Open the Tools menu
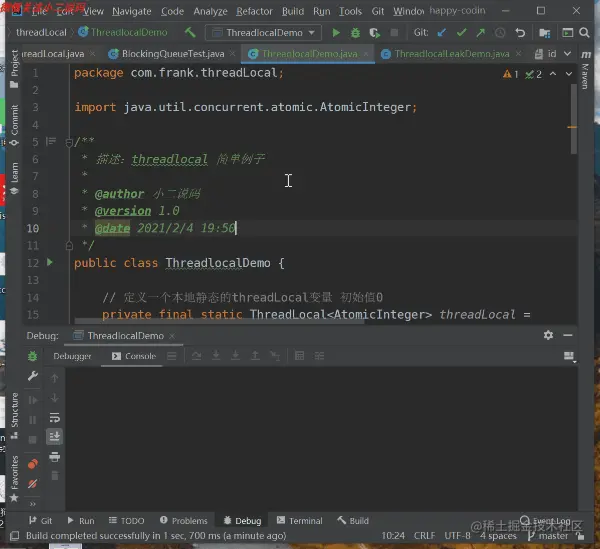600x549 pixels. 350,11
